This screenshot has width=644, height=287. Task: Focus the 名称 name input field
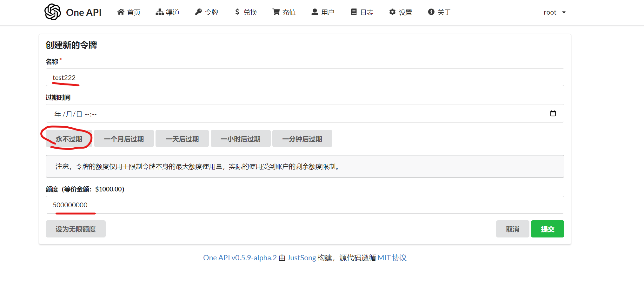[305, 77]
